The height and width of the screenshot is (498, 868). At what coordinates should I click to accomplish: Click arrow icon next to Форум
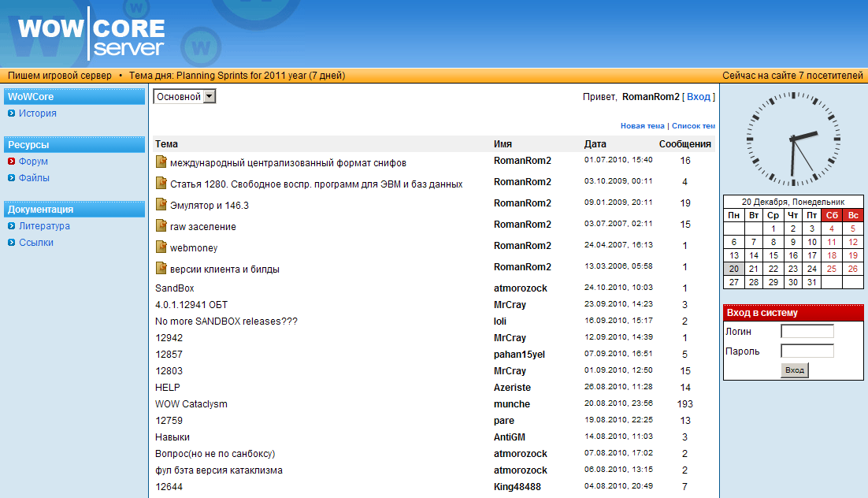[12, 162]
